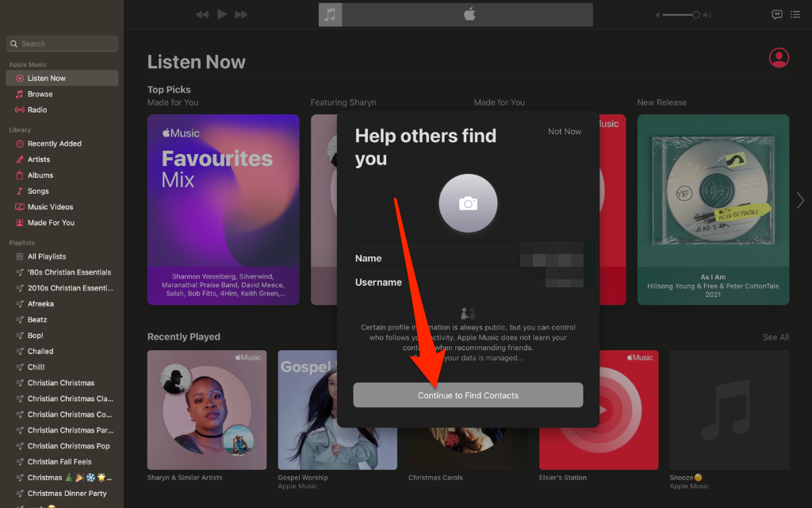Open Radio in the sidebar
This screenshot has width=812, height=508.
(x=62, y=110)
